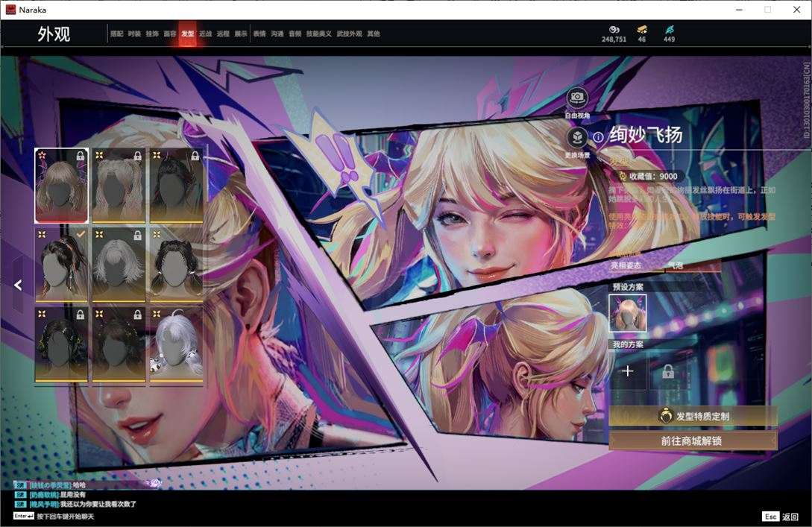Select the preset scheme thumbnail under 预设方案
This screenshot has width=812, height=527.
coord(628,312)
